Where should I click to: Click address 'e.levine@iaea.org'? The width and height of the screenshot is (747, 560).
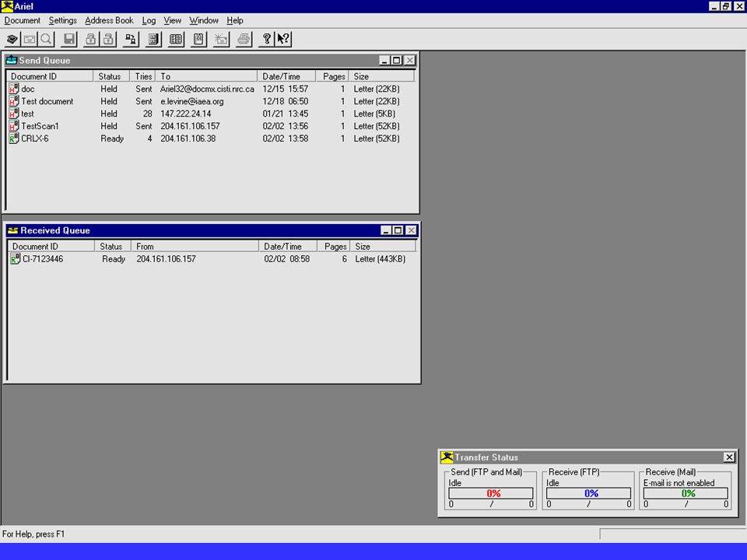pyautogui.click(x=192, y=101)
